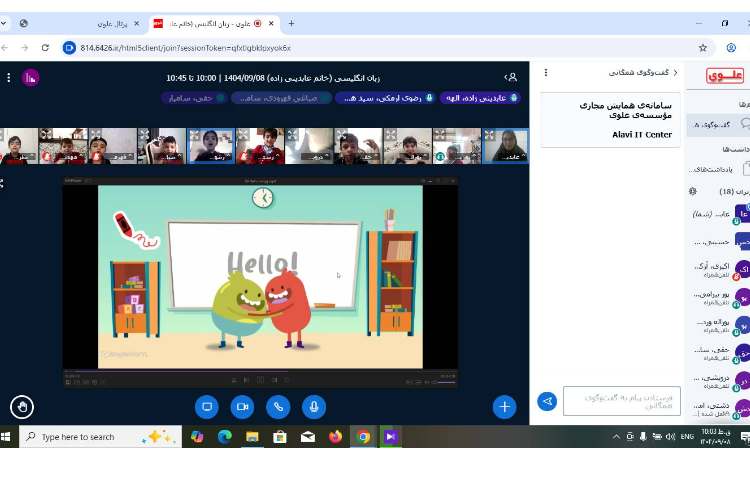The image size is (750, 480).
Task: Send the chat message with arrow button
Action: [x=547, y=401]
